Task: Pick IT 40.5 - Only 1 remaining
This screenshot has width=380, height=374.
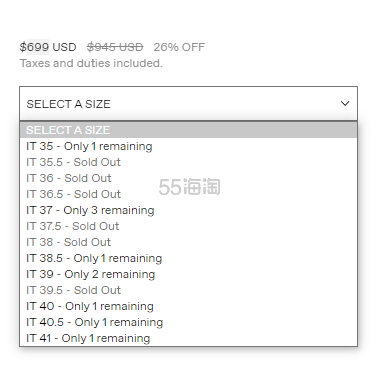Action: 188,322
